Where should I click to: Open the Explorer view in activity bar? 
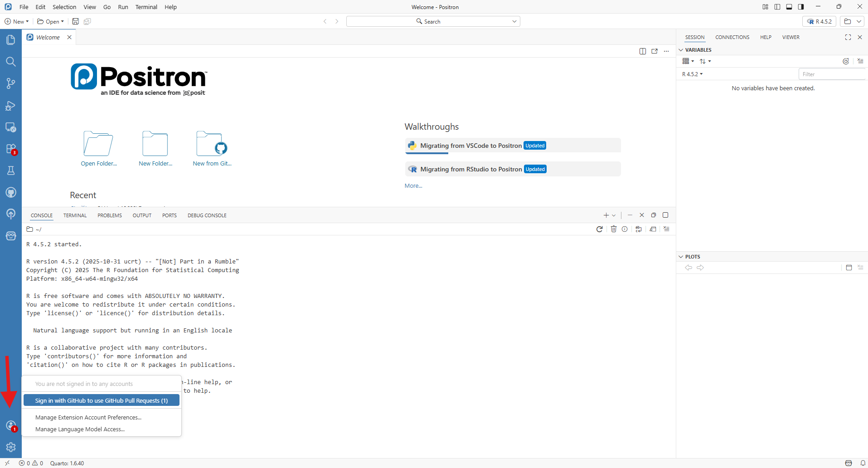tap(11, 40)
